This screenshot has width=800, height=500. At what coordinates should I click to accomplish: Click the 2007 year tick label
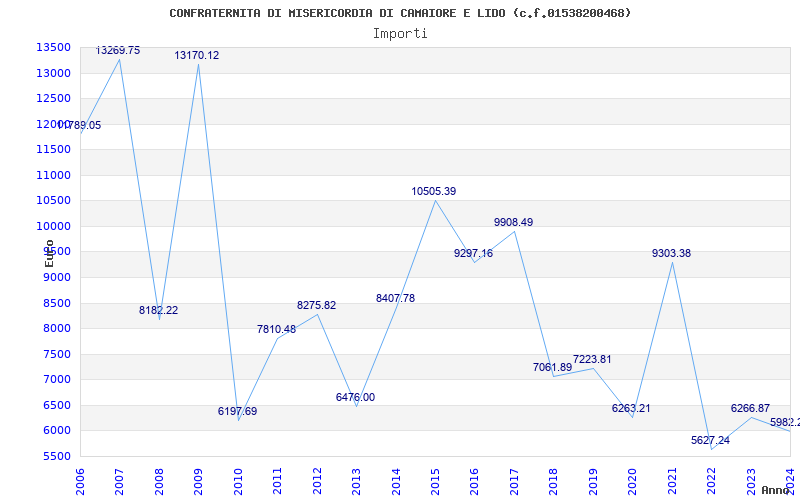pos(119,482)
